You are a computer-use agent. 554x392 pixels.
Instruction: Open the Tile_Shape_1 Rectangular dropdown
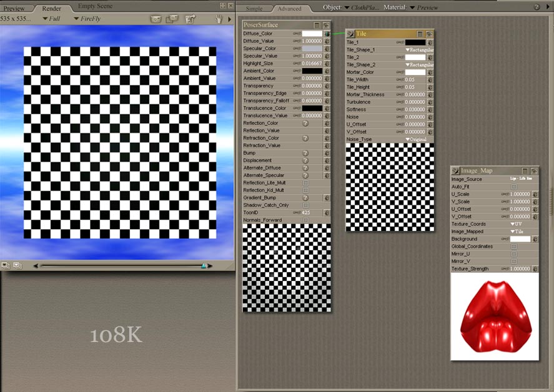coord(419,50)
